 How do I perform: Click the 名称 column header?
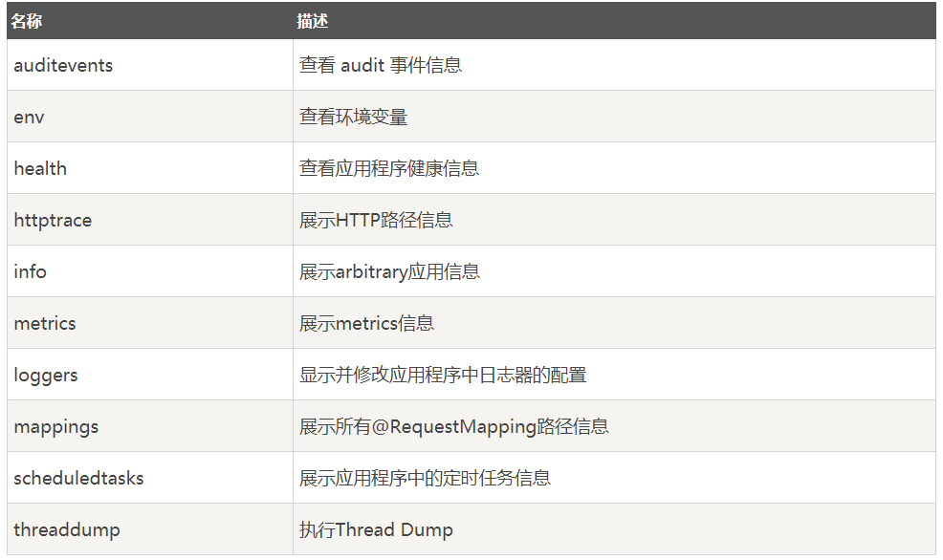coord(150,21)
